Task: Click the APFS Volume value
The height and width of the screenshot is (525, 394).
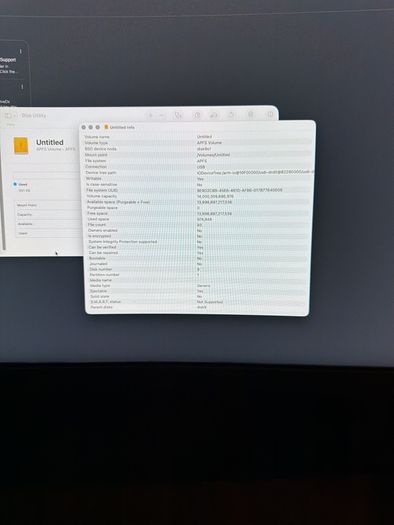Action: point(209,143)
